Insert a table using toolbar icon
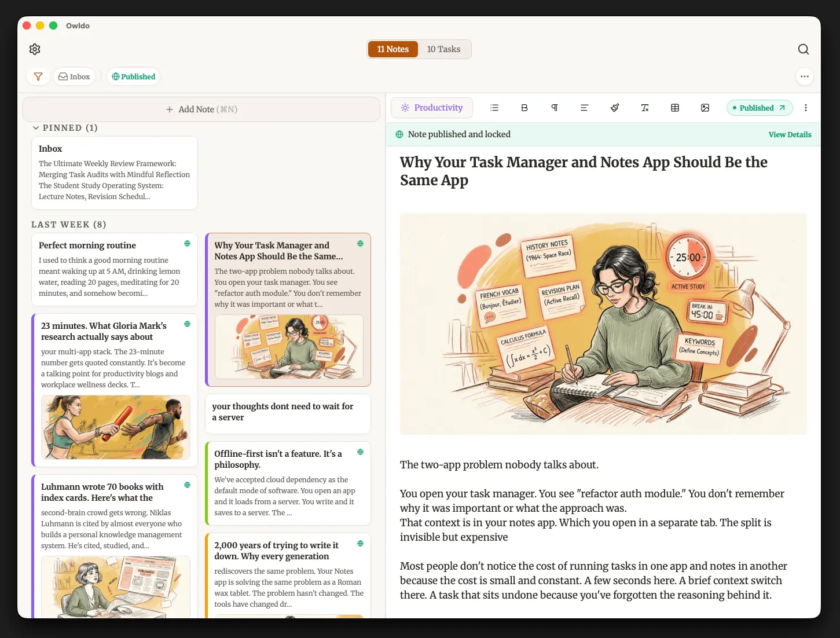 [x=675, y=108]
